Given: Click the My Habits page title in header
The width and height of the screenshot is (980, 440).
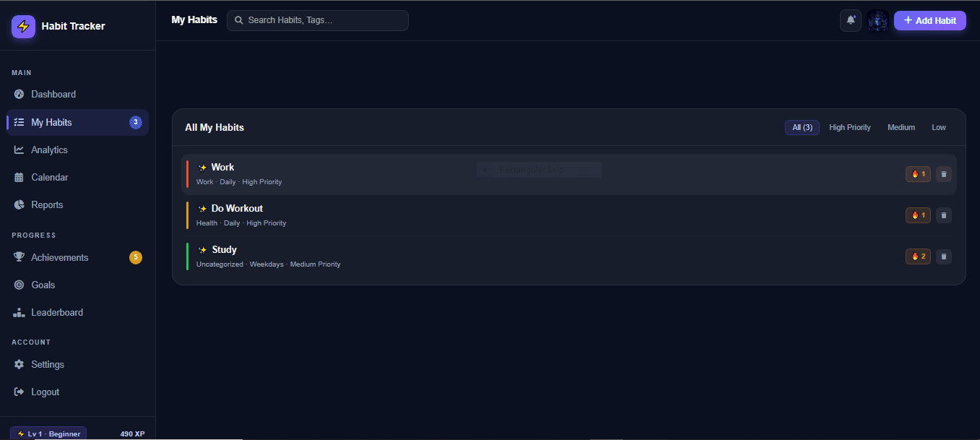Looking at the screenshot, I should point(194,20).
